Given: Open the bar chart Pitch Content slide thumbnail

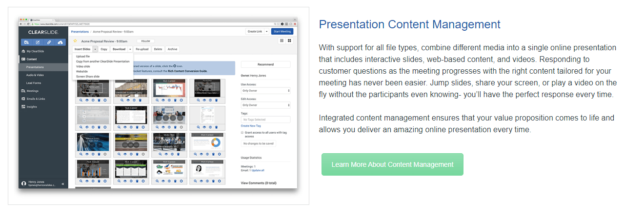Looking at the screenshot, I should (93, 168).
